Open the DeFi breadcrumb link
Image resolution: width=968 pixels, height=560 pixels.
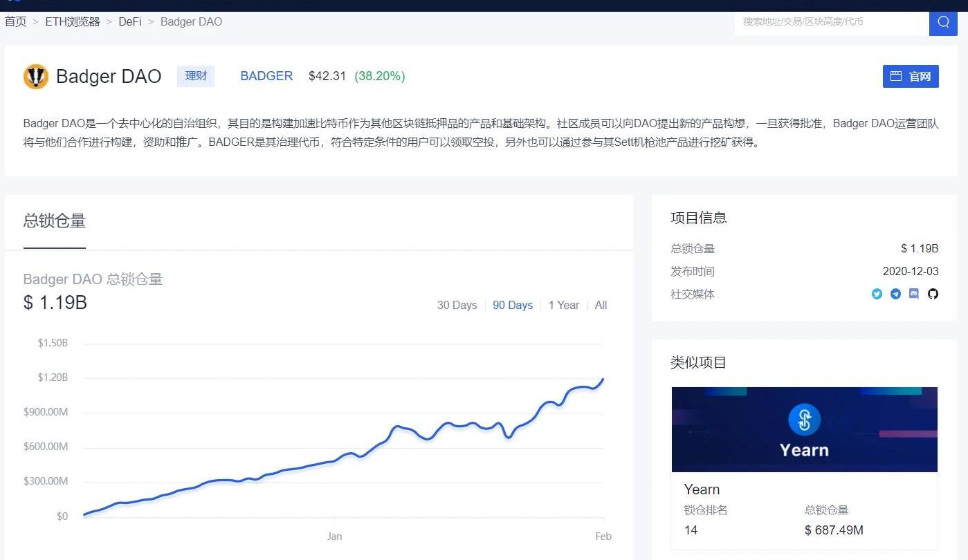coord(129,21)
